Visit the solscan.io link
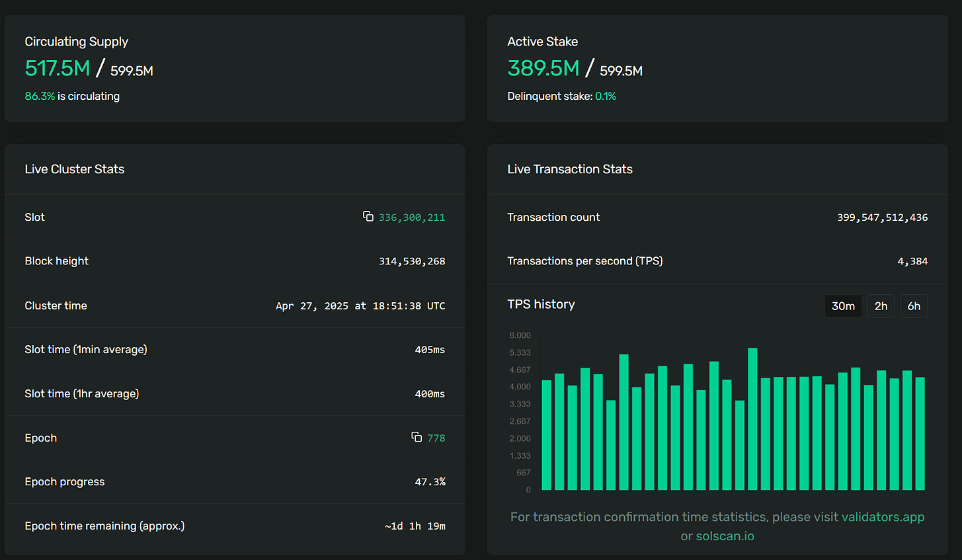Image resolution: width=962 pixels, height=560 pixels. point(725,536)
